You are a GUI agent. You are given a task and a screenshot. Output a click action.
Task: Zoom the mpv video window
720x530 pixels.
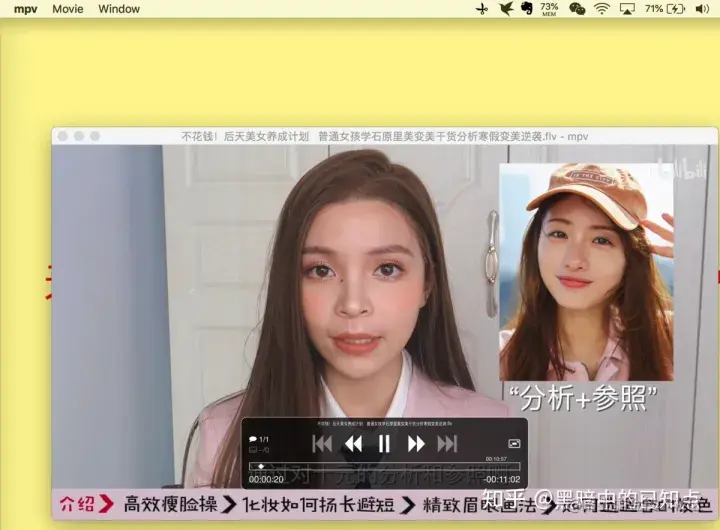tap(95, 136)
